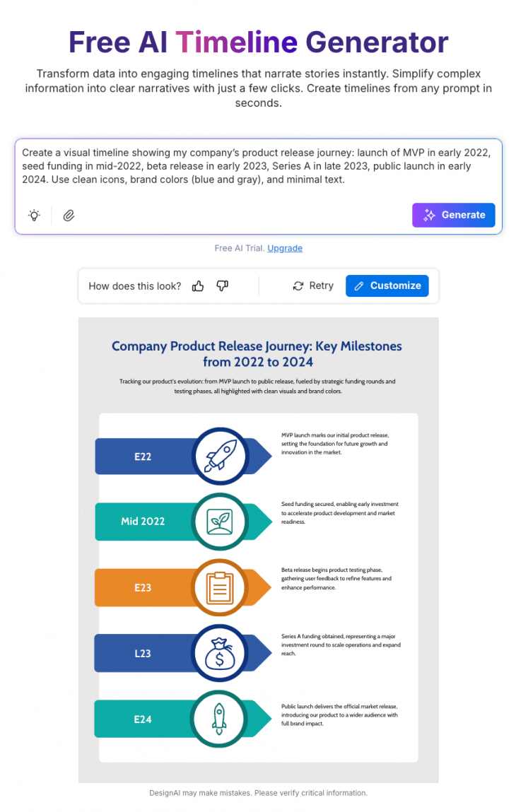The width and height of the screenshot is (516, 812).
Task: Click the paperclip attachment icon
Action: [69, 216]
